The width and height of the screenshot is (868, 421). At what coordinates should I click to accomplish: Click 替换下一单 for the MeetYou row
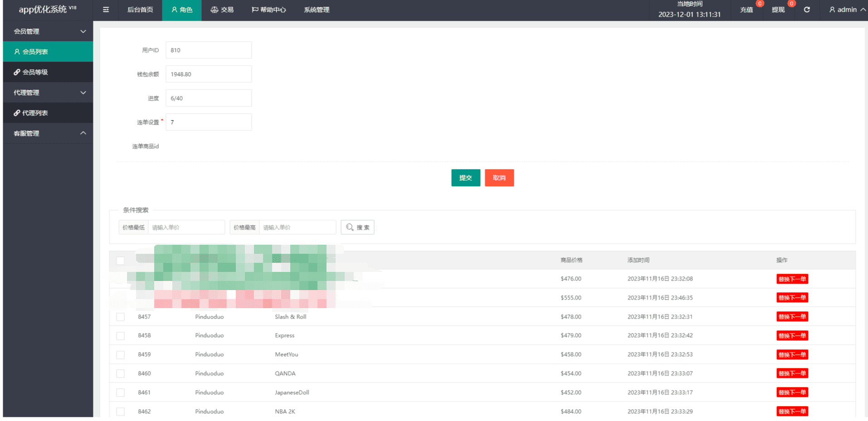[x=792, y=354]
